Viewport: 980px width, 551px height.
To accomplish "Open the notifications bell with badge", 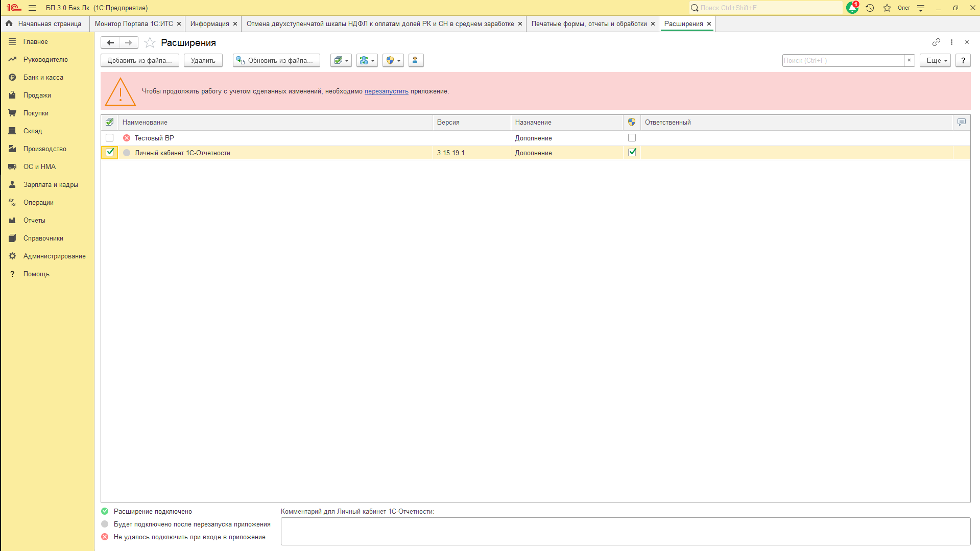I will 852,8.
